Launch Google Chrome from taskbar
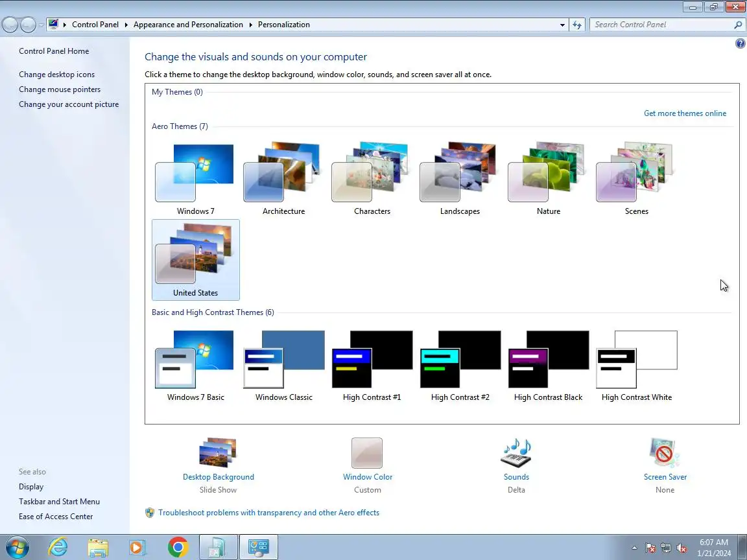747x560 pixels. (x=178, y=547)
